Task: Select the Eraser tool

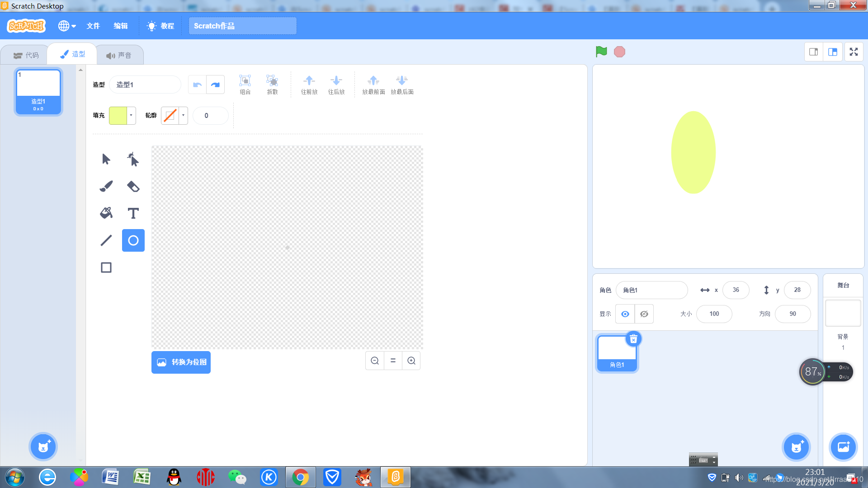Action: (x=133, y=186)
